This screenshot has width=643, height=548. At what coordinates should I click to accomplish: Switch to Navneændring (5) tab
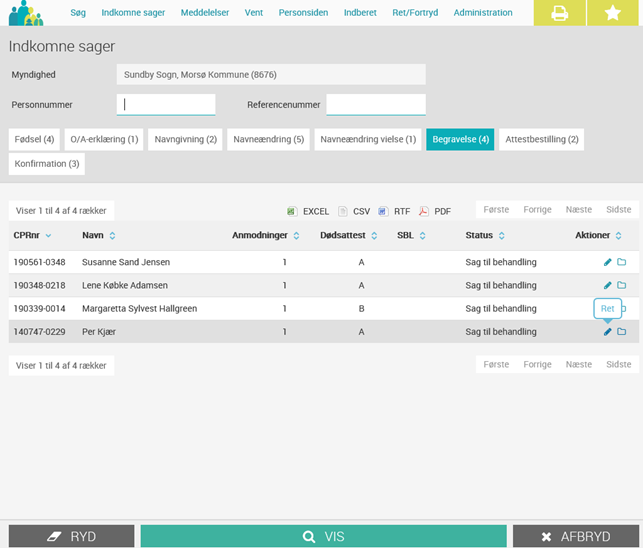tap(269, 139)
